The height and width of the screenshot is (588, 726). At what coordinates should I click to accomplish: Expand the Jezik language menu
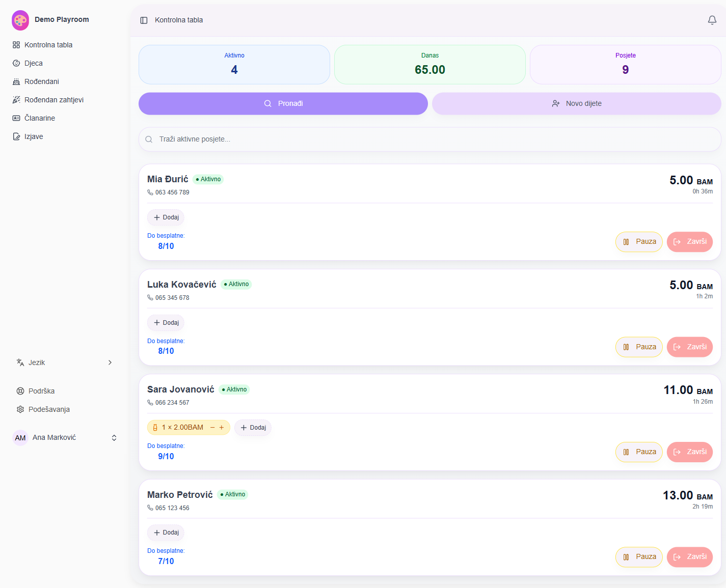pyautogui.click(x=65, y=362)
